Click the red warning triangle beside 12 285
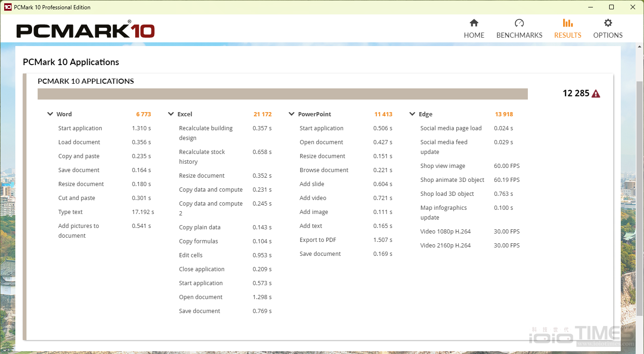The image size is (644, 354). (x=596, y=94)
